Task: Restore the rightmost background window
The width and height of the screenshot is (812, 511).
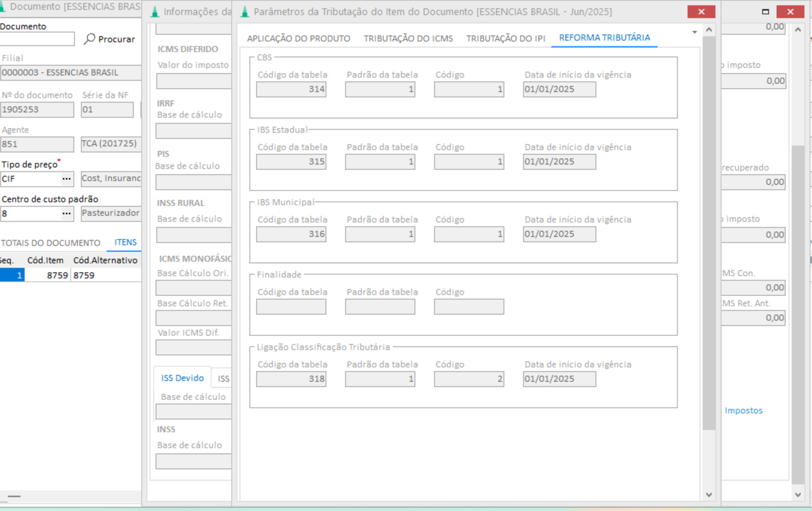Action: point(766,12)
